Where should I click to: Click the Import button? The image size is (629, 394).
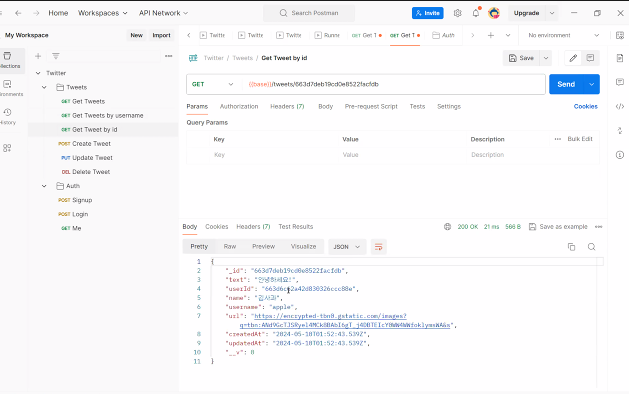161,35
